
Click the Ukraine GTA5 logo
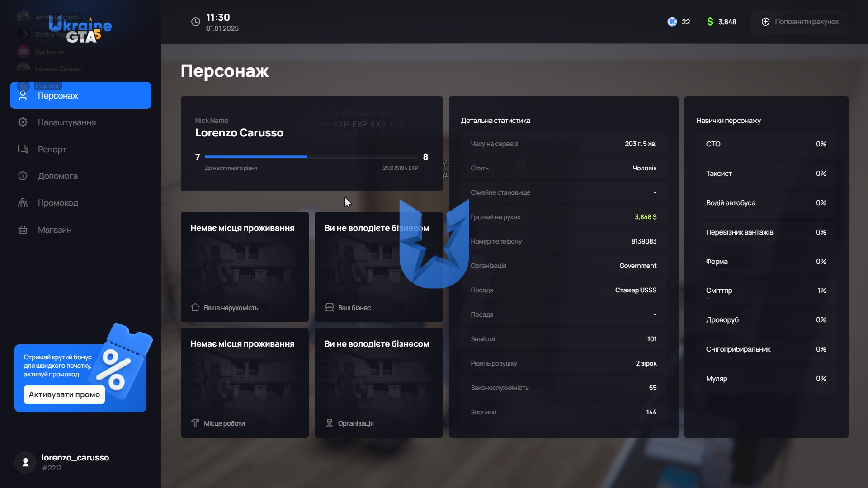(x=80, y=30)
